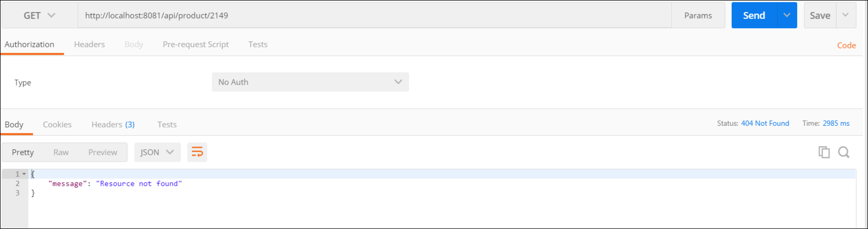Collapse JSON object at line 1
The height and width of the screenshot is (229, 868).
click(24, 174)
